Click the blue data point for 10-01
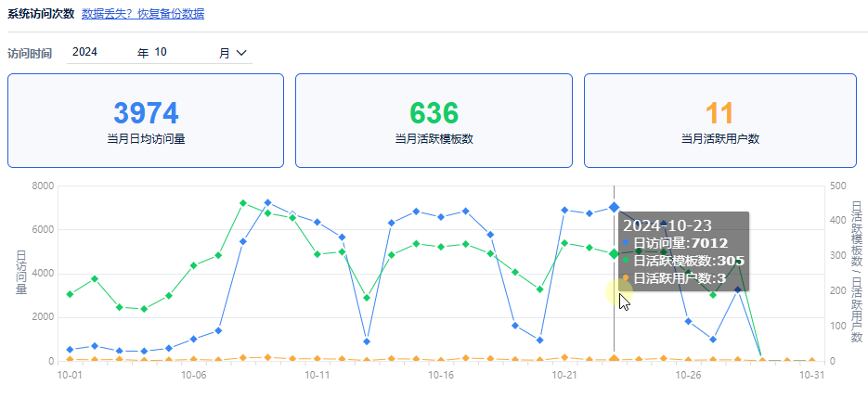 click(x=70, y=350)
